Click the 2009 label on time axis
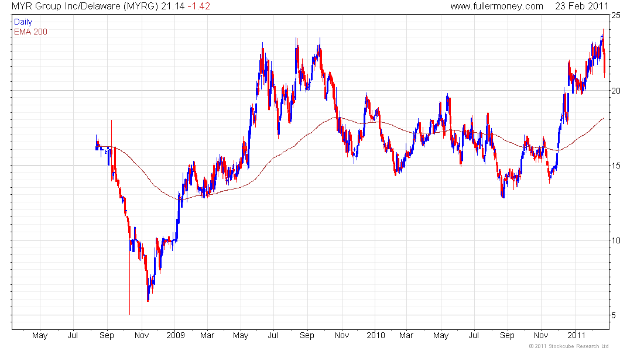644x351 pixels. tap(176, 335)
